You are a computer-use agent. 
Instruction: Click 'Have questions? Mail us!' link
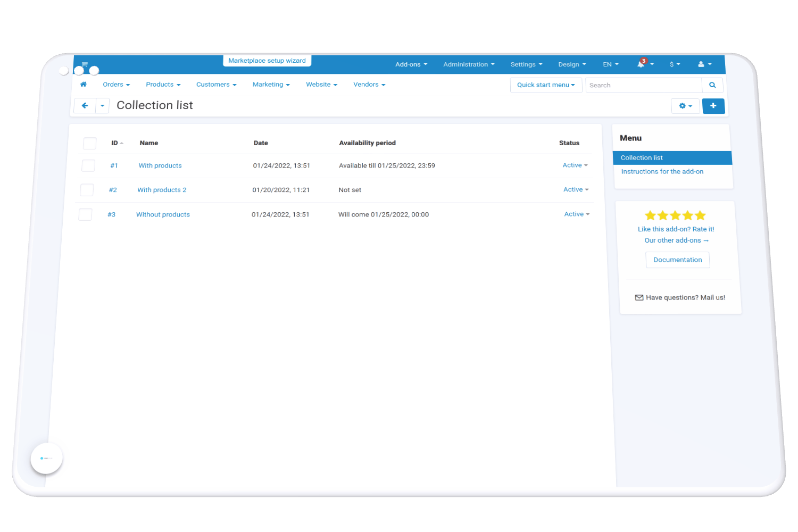point(680,297)
